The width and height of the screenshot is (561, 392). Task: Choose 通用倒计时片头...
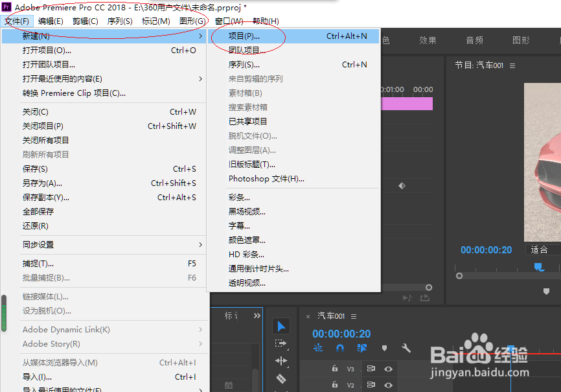pos(293,269)
